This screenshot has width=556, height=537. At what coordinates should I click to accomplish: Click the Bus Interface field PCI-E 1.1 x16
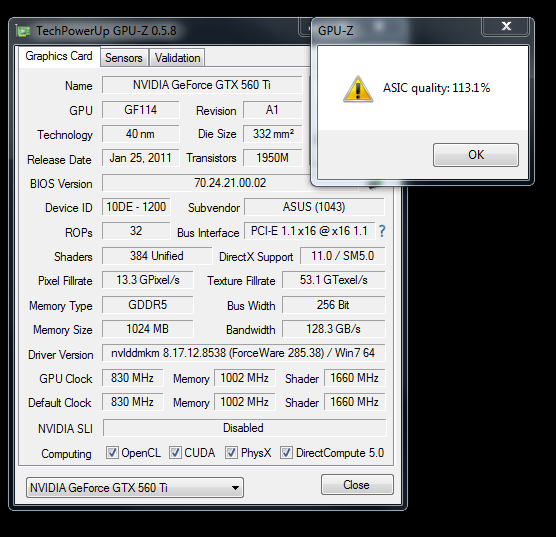point(309,231)
